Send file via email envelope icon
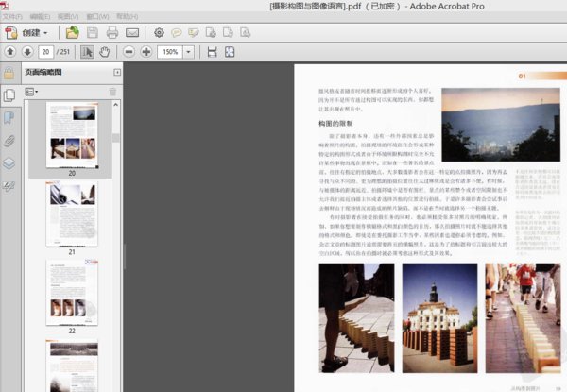Screen dimensions: 567x392 pos(132,33)
